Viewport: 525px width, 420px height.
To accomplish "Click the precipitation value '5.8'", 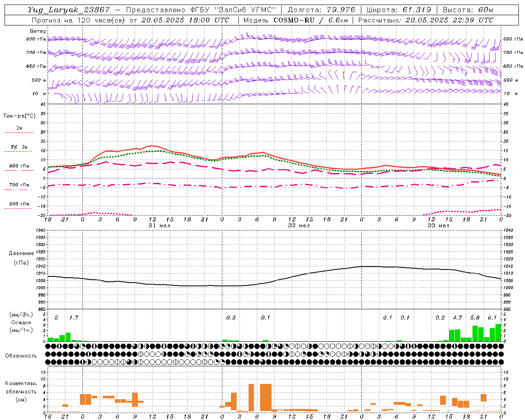I will point(475,317).
